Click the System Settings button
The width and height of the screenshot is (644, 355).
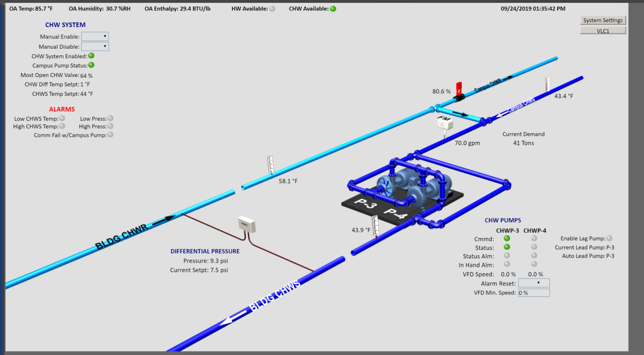(603, 20)
